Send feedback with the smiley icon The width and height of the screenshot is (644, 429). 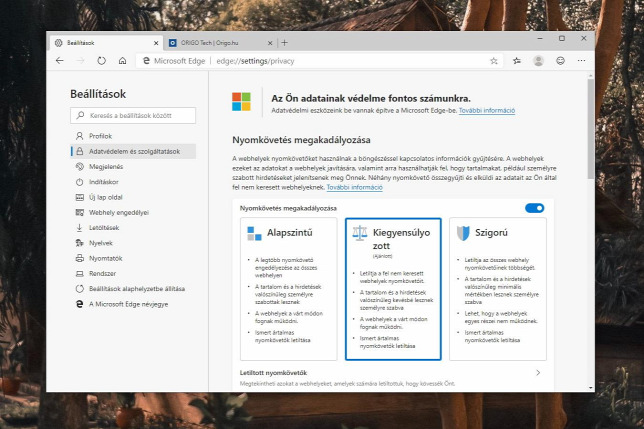coord(560,61)
